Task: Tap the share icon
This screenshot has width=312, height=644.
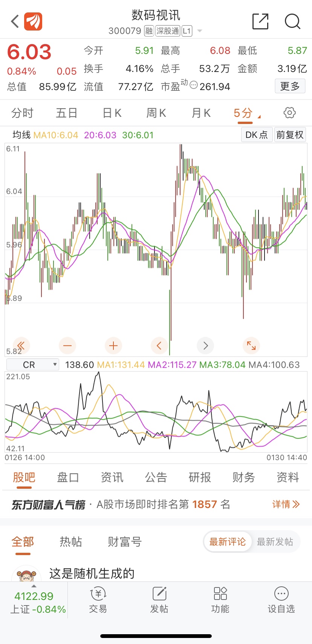Action: pyautogui.click(x=260, y=21)
